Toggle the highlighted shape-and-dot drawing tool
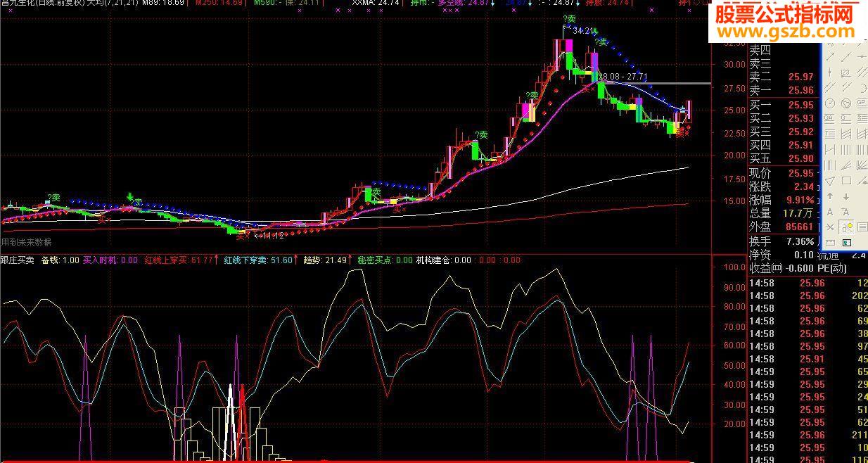The width and height of the screenshot is (868, 463). [846, 227]
